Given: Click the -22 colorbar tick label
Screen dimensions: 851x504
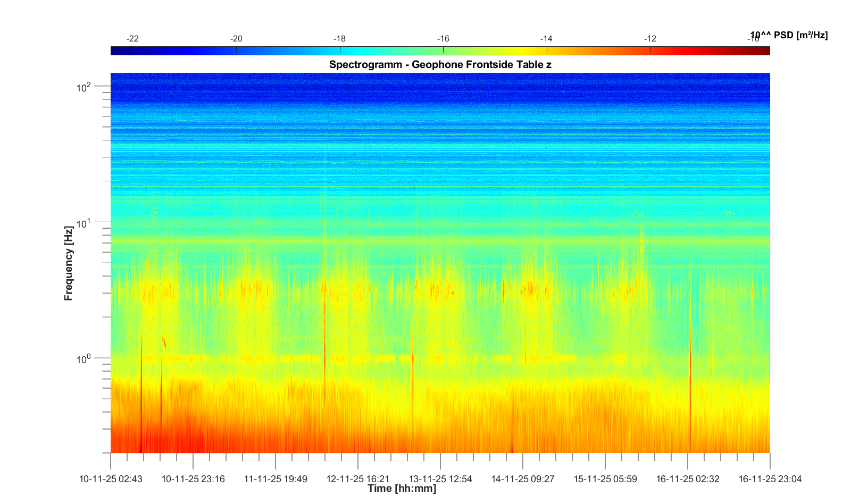Looking at the screenshot, I should coord(132,39).
